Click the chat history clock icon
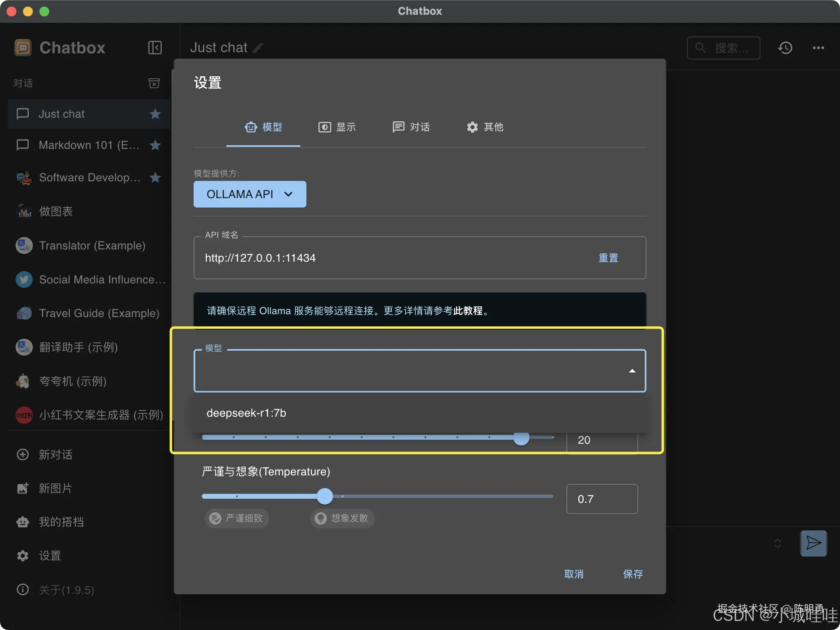The height and width of the screenshot is (630, 840). (x=785, y=48)
